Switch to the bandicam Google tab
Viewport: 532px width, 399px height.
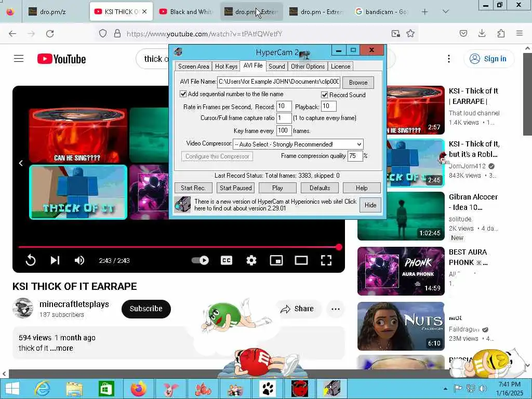tap(381, 11)
